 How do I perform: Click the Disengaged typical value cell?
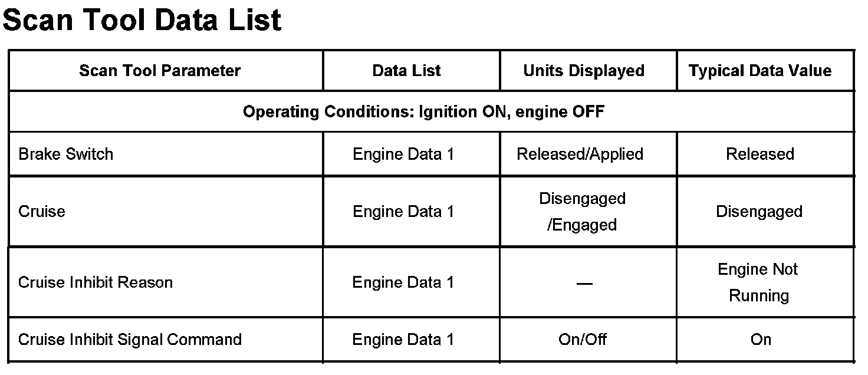tap(759, 212)
